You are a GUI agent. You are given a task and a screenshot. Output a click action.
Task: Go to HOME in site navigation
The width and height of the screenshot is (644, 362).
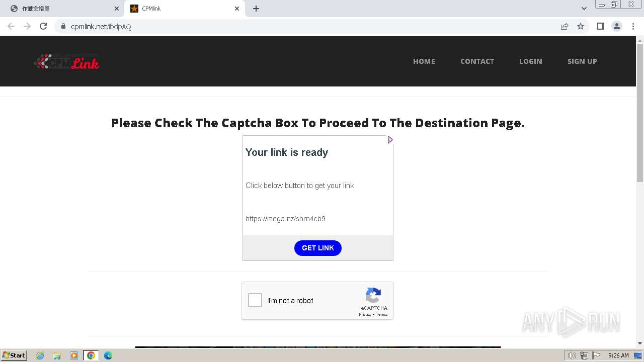point(424,61)
